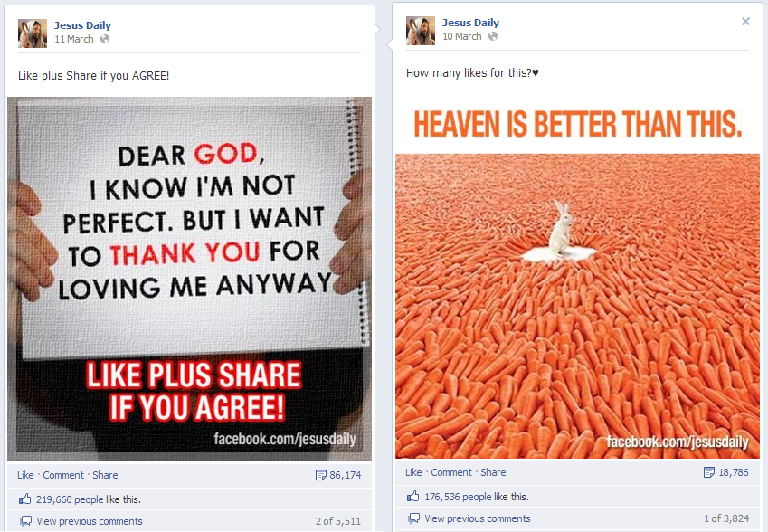Image resolution: width=768 pixels, height=532 pixels.
Task: Click thumbs-up icon beside 219,660 people
Action: pos(24,499)
